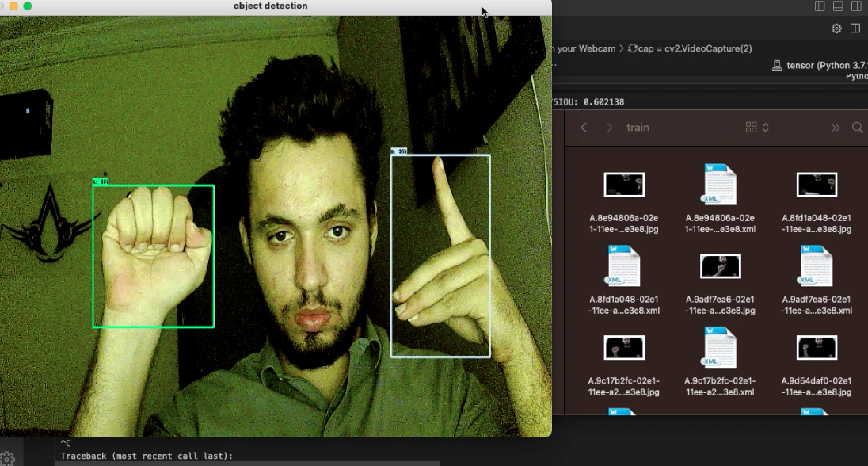Toggle the bottom panel layout icon

point(838,6)
